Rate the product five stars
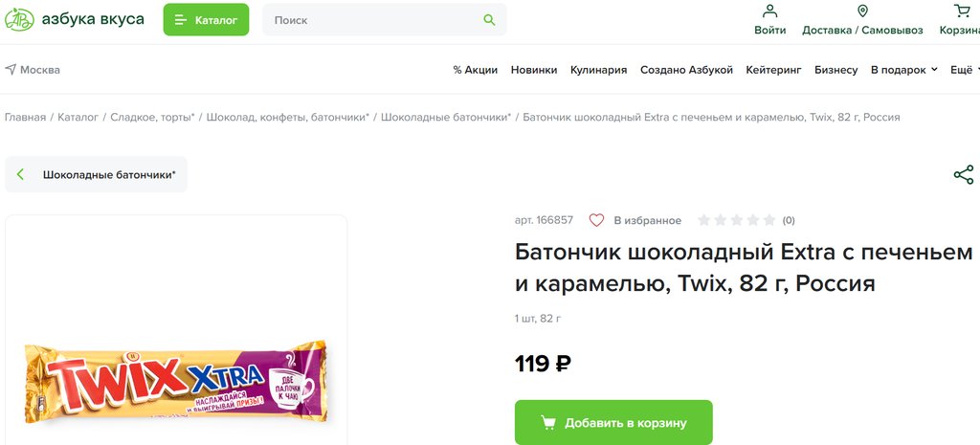Viewport: 980px width, 445px height. coord(768,220)
